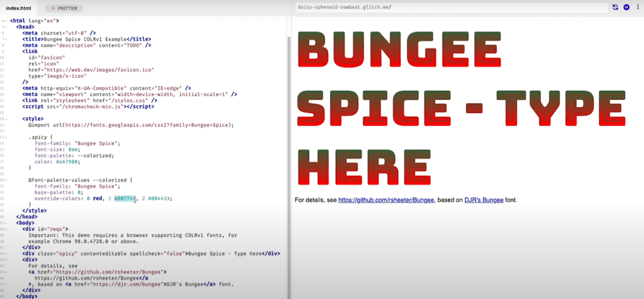
Task: Fold the .spicy rule on line 23
Action: pyautogui.click(x=6, y=137)
